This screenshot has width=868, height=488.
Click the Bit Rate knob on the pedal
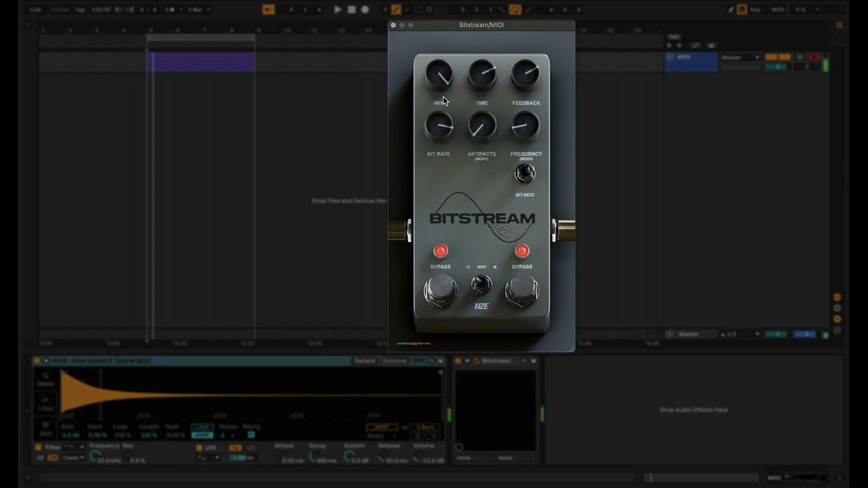(x=439, y=127)
